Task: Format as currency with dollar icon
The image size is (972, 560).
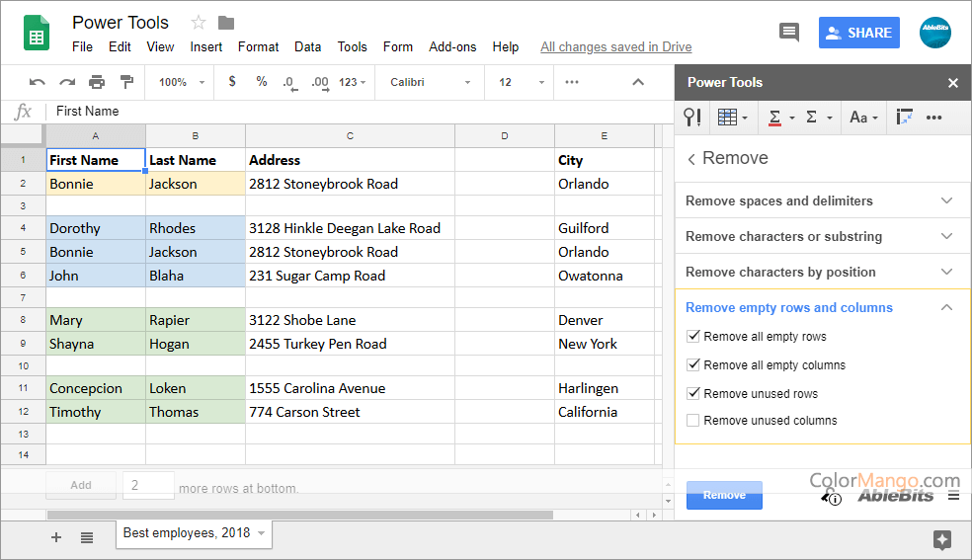Action: [x=232, y=82]
